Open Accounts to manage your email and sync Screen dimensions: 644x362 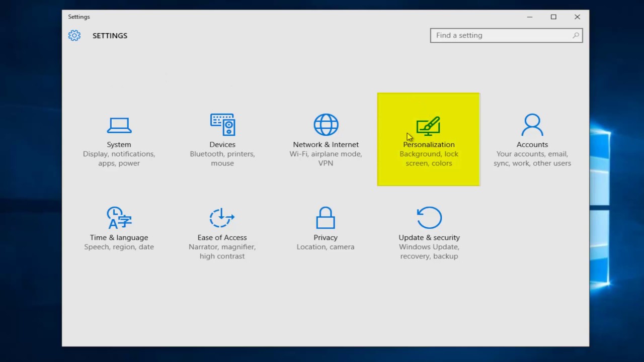click(x=532, y=144)
